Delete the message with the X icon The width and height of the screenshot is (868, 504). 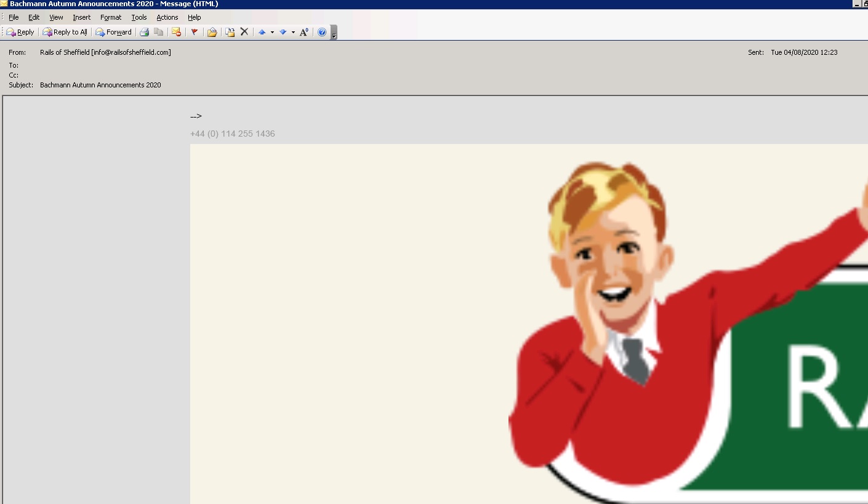tap(244, 32)
